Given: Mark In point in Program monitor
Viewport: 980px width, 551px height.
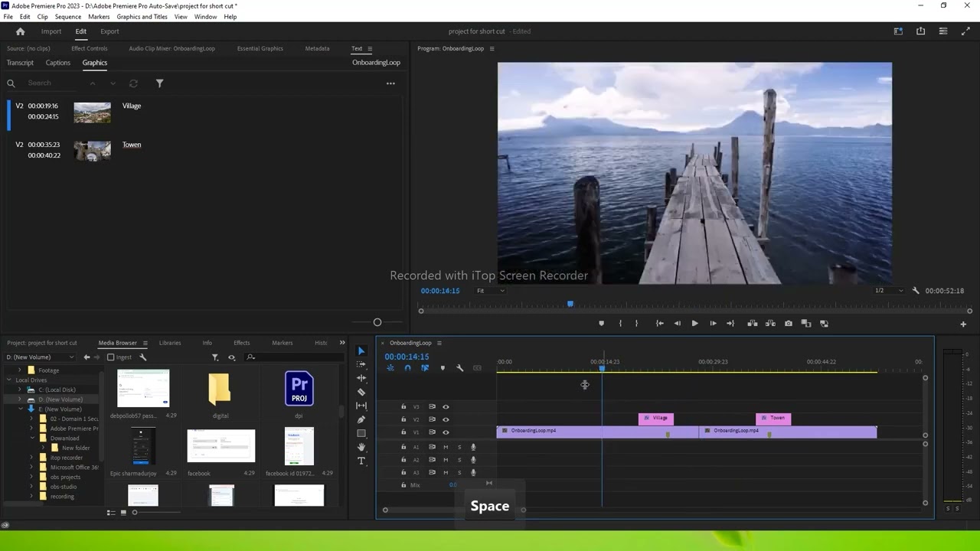Looking at the screenshot, I should point(620,324).
